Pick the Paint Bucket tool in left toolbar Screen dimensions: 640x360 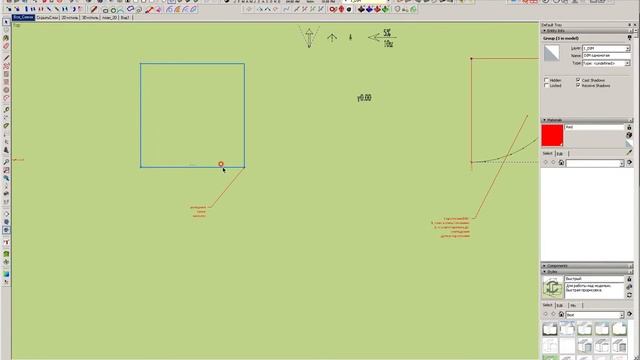pyautogui.click(x=6, y=38)
